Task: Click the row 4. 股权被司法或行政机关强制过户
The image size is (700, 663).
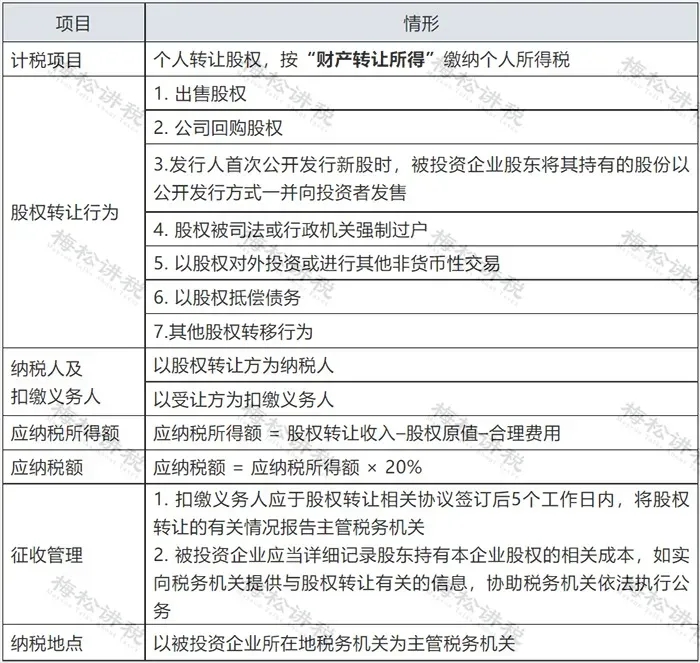Action: click(421, 229)
